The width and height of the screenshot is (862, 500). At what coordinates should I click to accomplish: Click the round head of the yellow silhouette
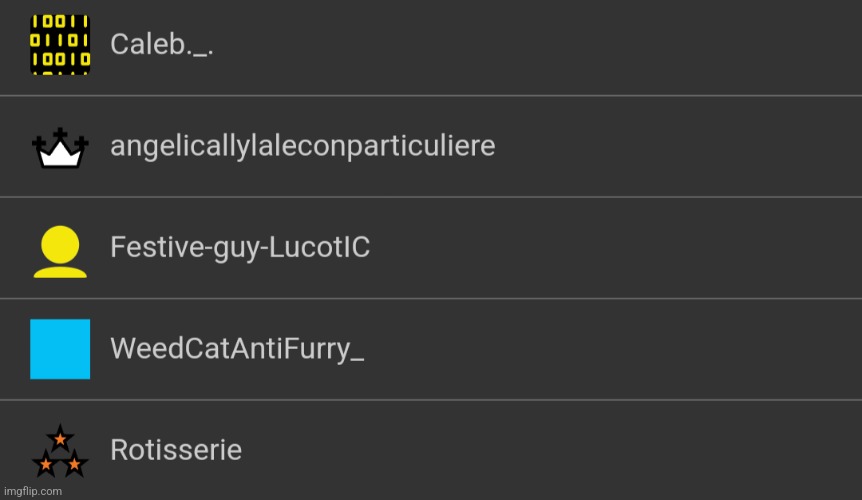(60, 241)
